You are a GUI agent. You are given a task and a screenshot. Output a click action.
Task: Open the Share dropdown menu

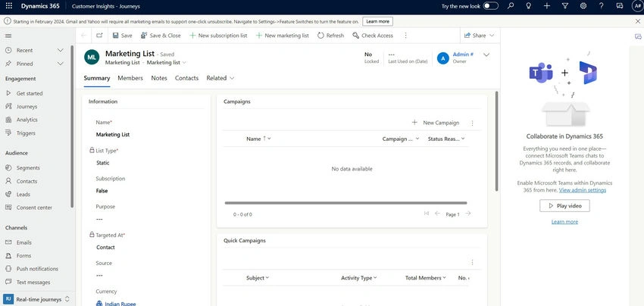(x=480, y=36)
